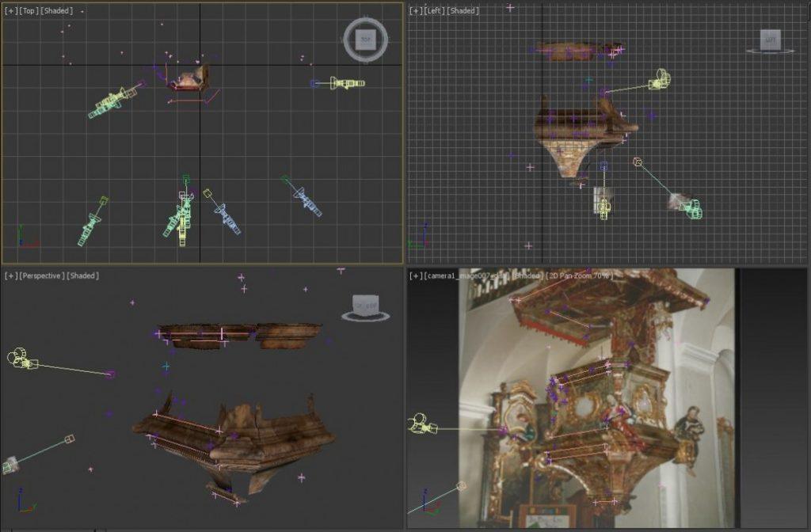The image size is (811, 532).
Task: Click the ViewCube in the Left viewport
Action: (x=770, y=40)
